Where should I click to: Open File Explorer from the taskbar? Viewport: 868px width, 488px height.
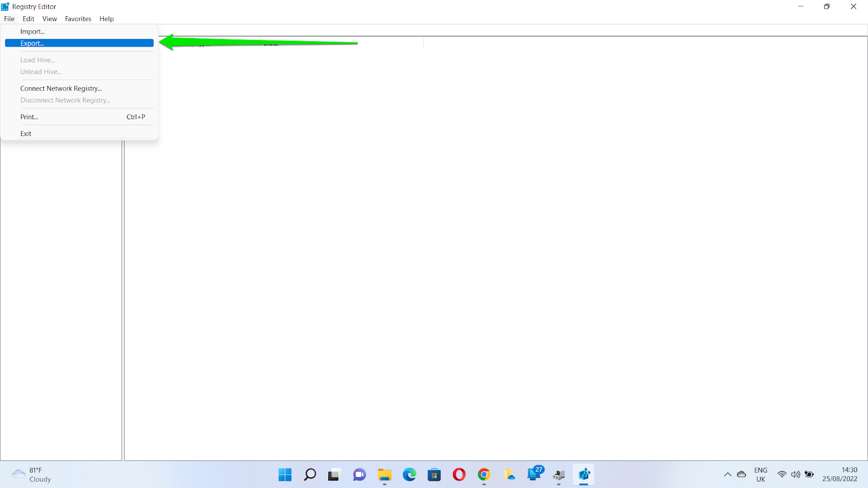click(x=385, y=475)
